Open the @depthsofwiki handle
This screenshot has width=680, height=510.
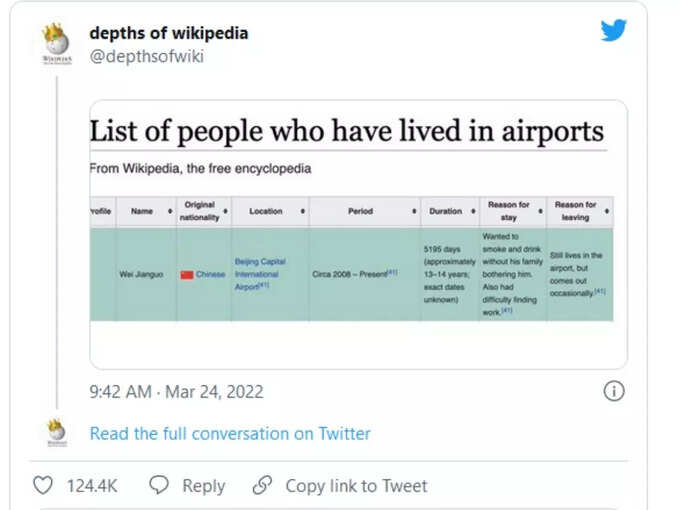point(147,56)
